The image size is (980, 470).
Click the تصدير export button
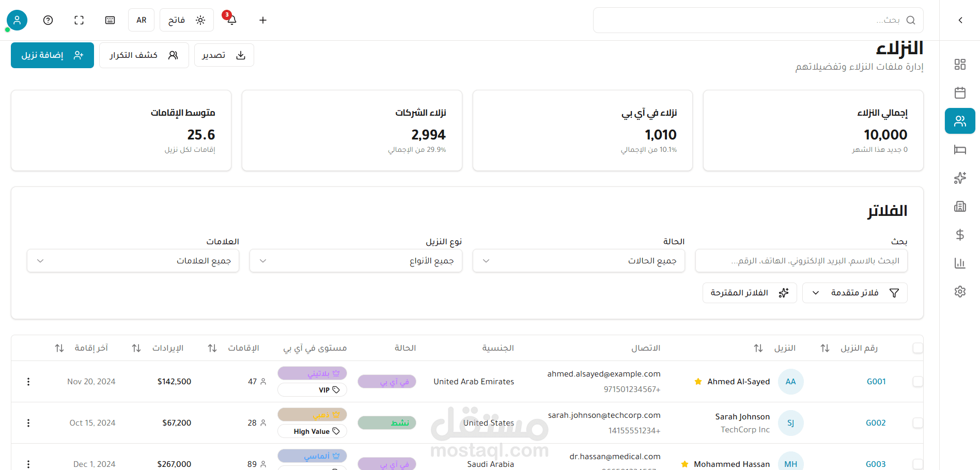(224, 55)
